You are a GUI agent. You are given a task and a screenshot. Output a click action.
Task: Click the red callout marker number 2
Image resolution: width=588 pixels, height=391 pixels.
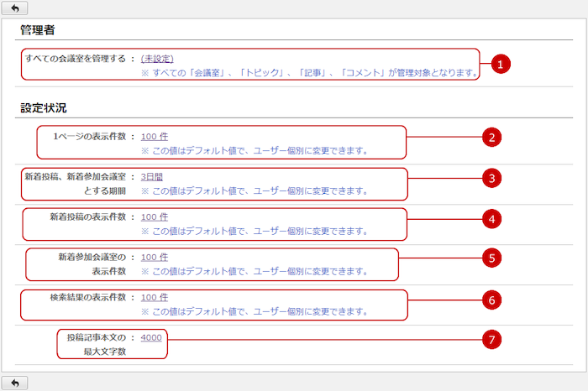click(x=495, y=138)
